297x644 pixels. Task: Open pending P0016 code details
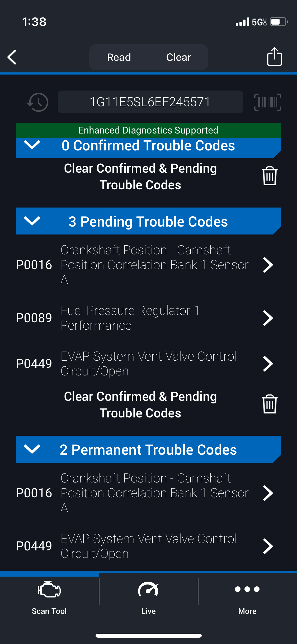(268, 265)
